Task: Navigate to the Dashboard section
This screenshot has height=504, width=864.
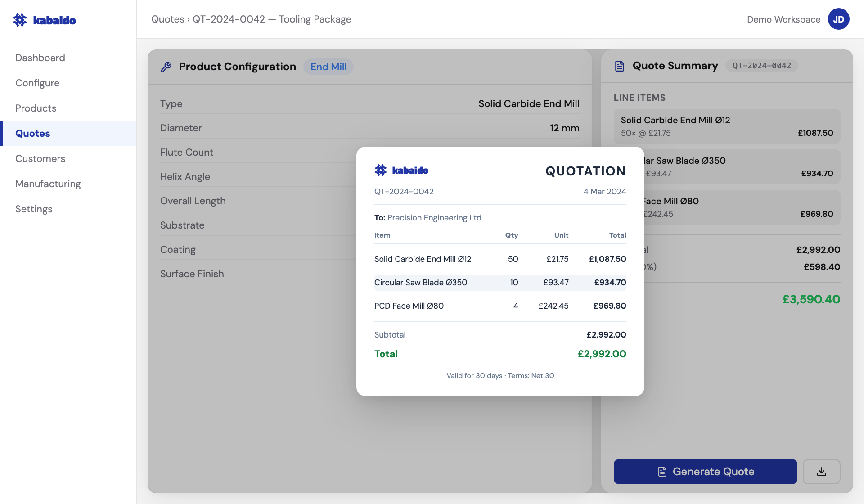Action: (40, 58)
